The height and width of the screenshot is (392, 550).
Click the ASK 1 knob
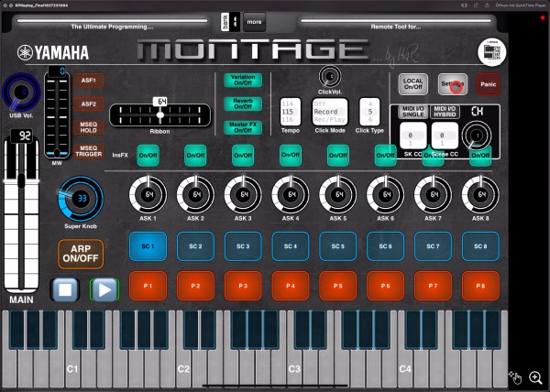click(x=148, y=195)
